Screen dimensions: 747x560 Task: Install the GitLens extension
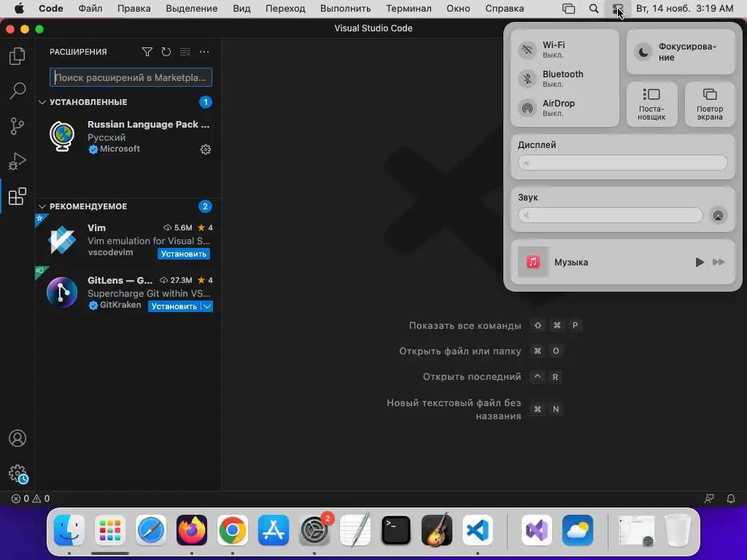[x=174, y=306]
